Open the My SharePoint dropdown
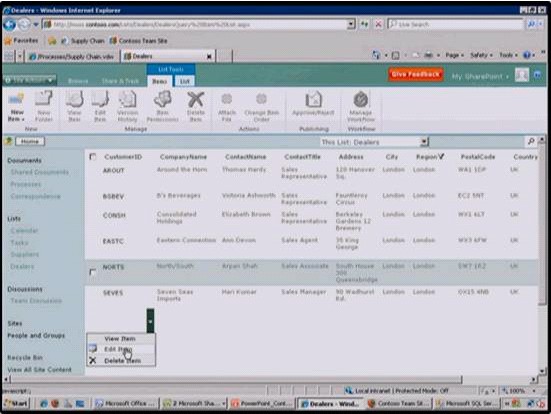551x414 pixels. tap(480, 76)
